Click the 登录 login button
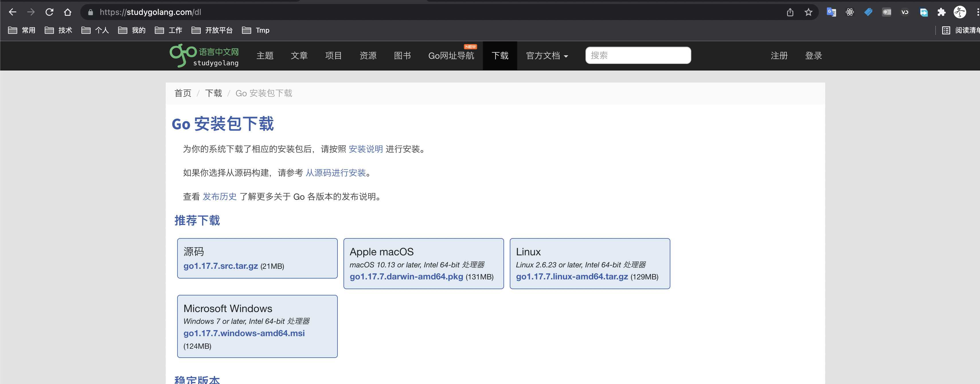The height and width of the screenshot is (384, 980). [813, 56]
